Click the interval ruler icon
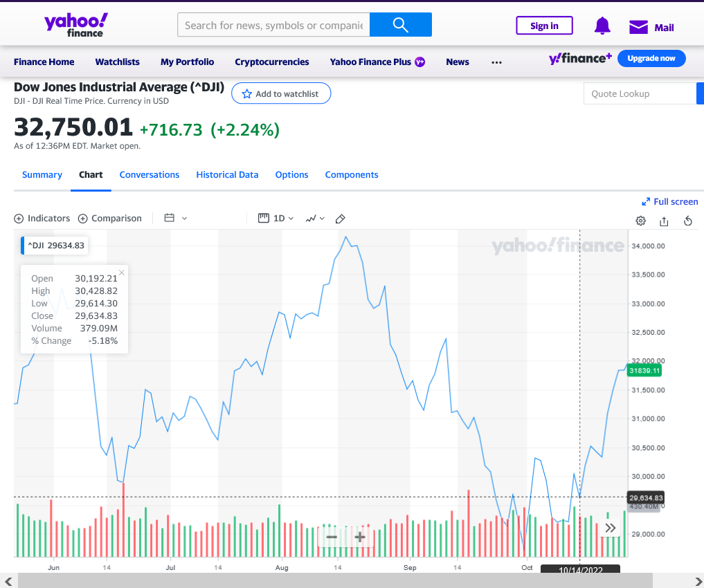This screenshot has height=588, width=704. [264, 218]
